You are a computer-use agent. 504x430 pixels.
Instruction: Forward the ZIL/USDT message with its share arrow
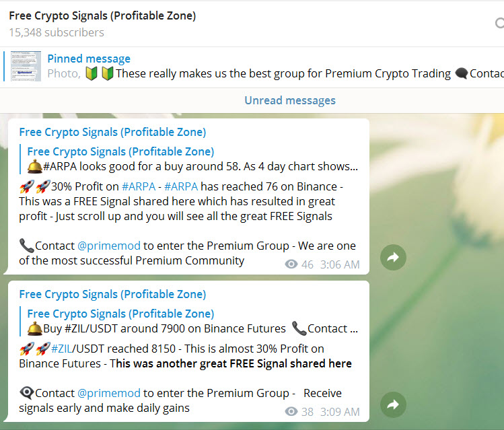pos(393,404)
